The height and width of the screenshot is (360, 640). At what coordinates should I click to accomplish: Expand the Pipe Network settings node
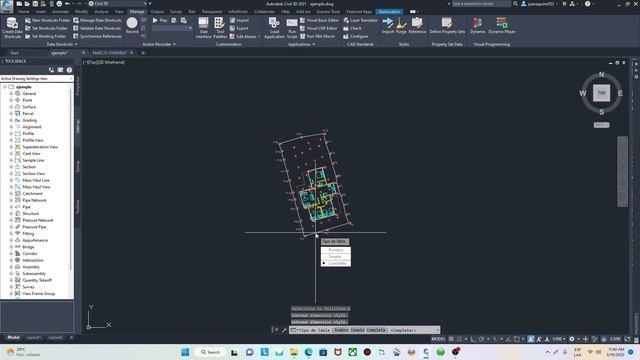11,200
